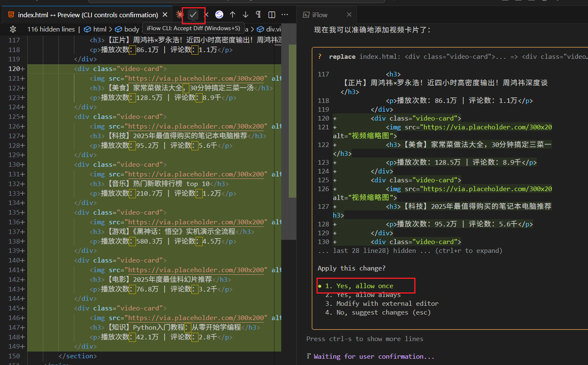This screenshot has height=365, width=588.
Task: Accept the diff with the checkmark icon
Action: 193,15
